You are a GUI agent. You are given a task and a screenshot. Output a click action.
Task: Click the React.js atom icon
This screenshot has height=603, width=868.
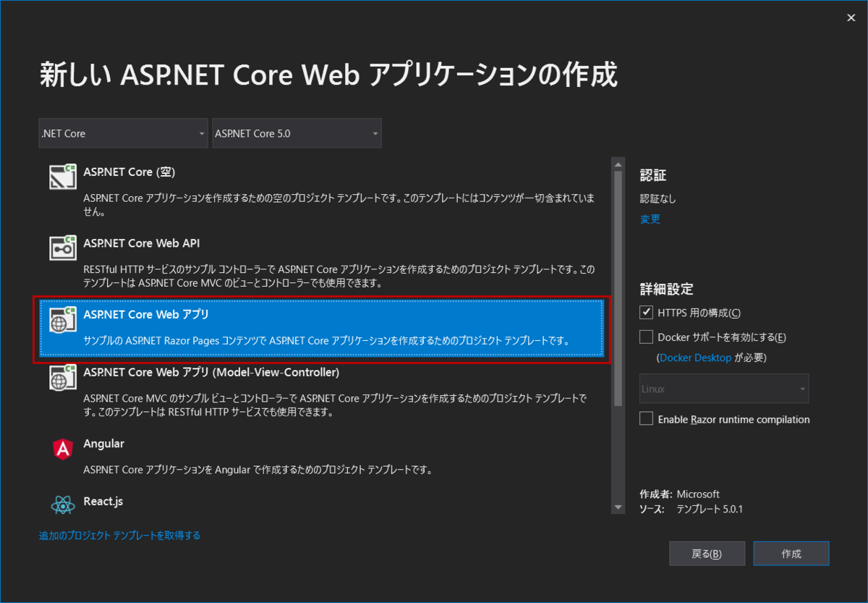(63, 505)
